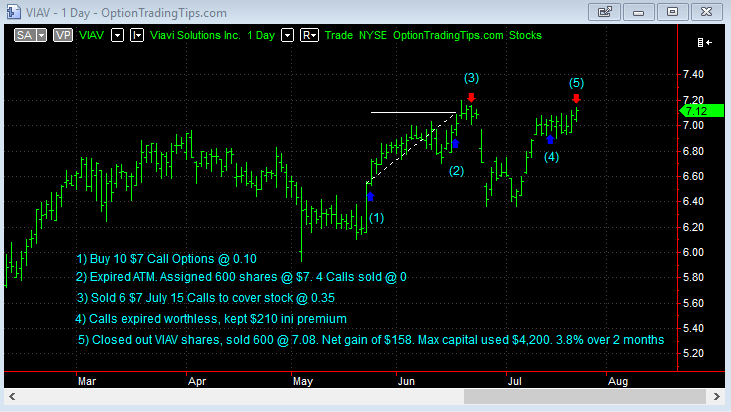This screenshot has height=412, width=731.
Task: Expand the 1 Day interval dropdown
Action: pyautogui.click(x=288, y=35)
